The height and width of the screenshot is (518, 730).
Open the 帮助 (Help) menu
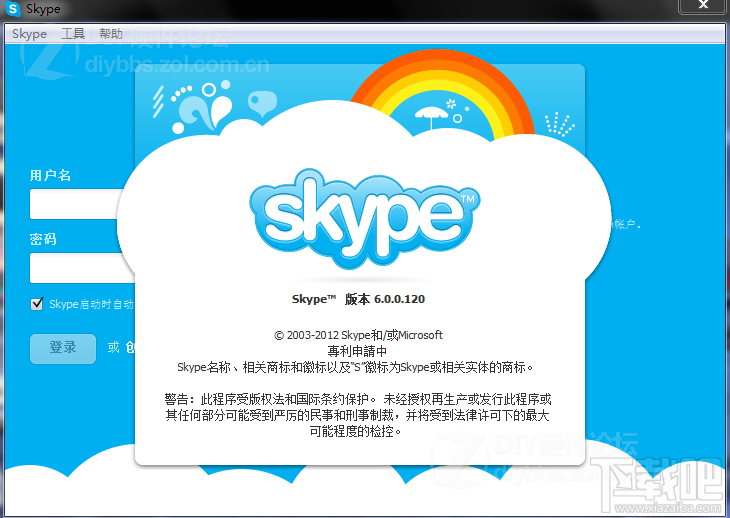point(111,34)
